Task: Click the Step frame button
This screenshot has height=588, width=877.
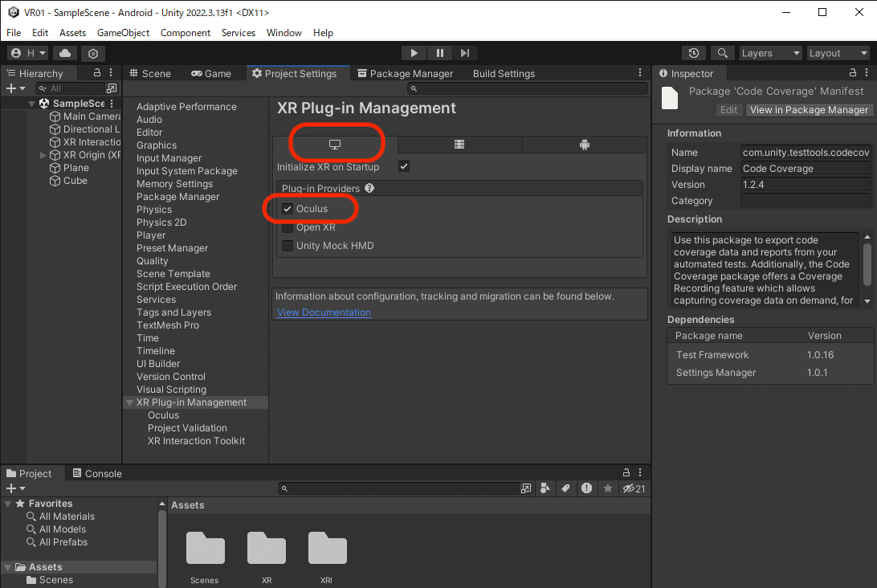Action: pyautogui.click(x=465, y=53)
